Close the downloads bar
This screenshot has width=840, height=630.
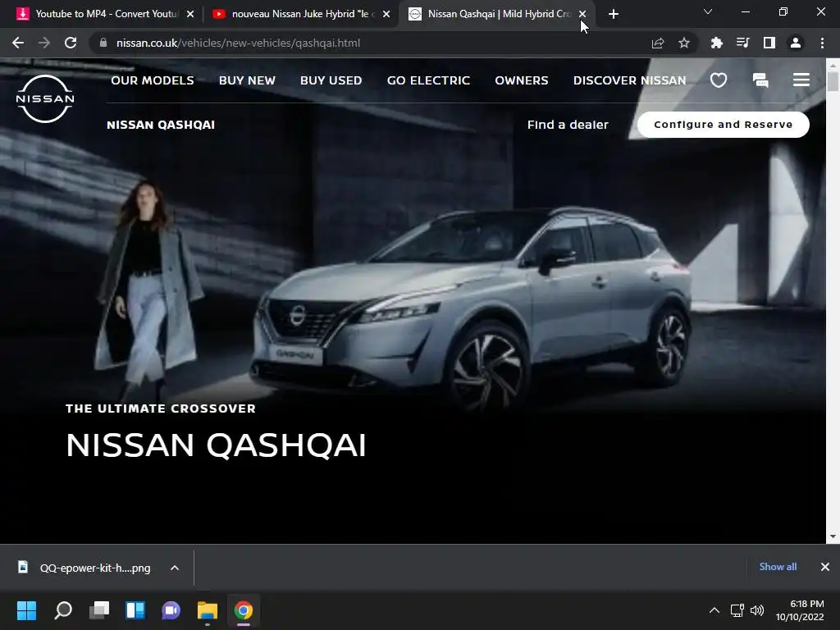pos(825,567)
